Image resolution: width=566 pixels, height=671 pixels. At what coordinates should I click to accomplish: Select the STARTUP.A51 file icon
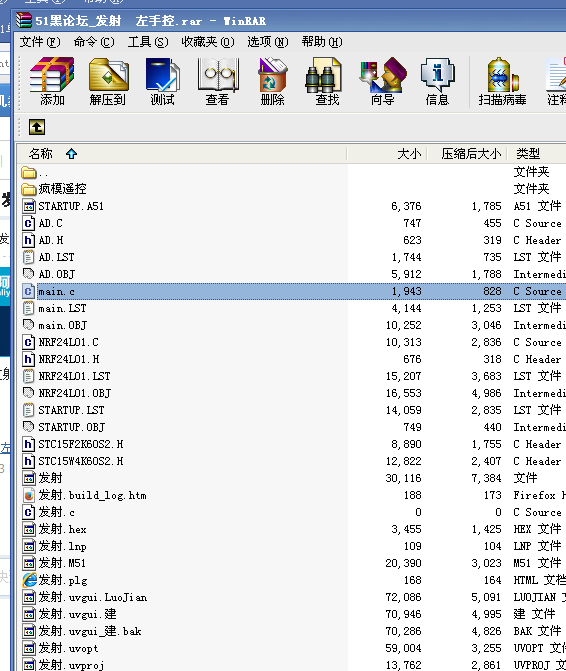pyautogui.click(x=29, y=206)
